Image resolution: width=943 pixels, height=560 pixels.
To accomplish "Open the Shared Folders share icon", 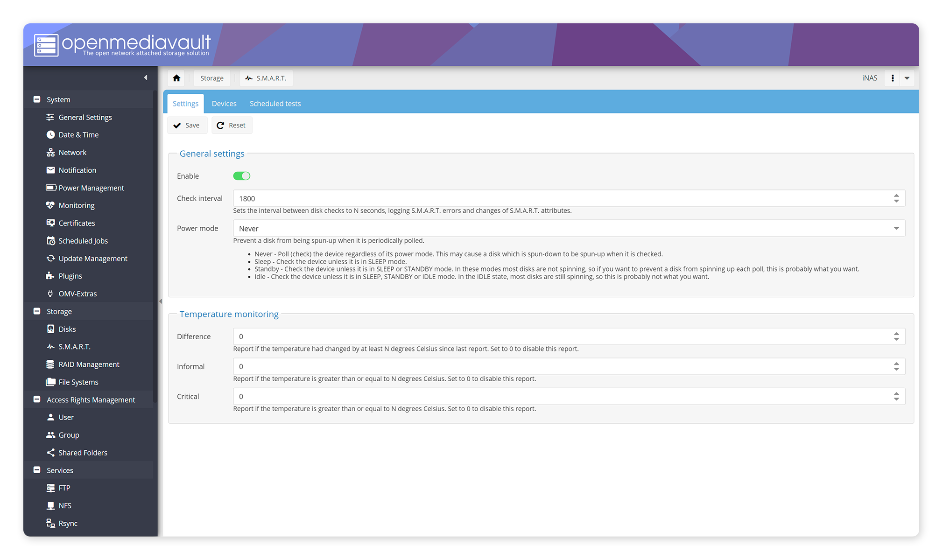I will pyautogui.click(x=50, y=453).
